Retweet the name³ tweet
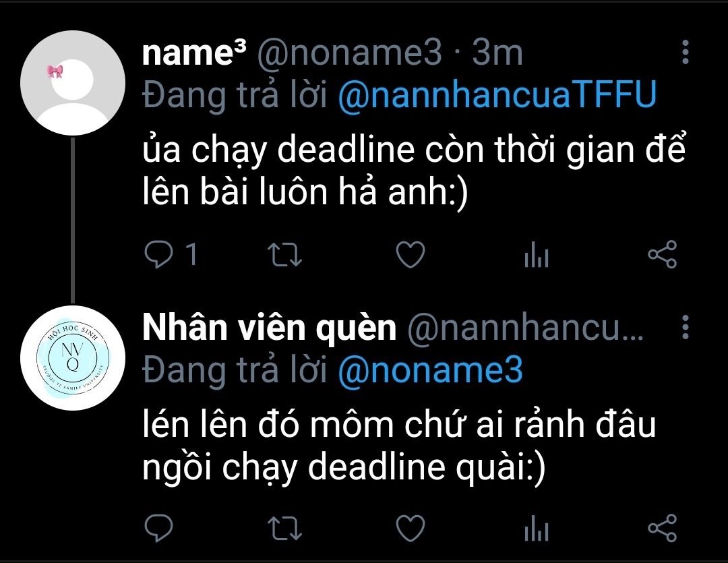The height and width of the screenshot is (563, 728). (x=285, y=255)
